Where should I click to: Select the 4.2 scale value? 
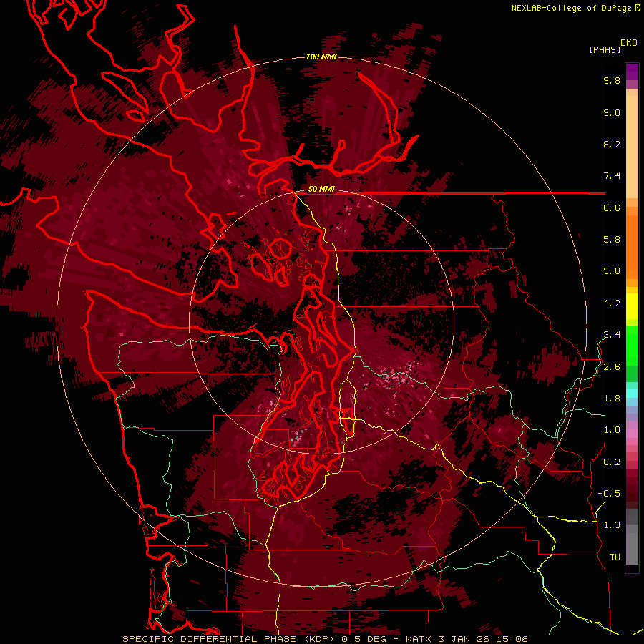[x=612, y=303]
